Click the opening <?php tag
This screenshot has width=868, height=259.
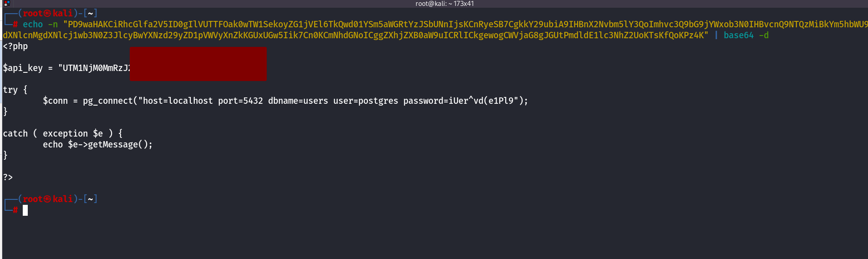[15, 46]
